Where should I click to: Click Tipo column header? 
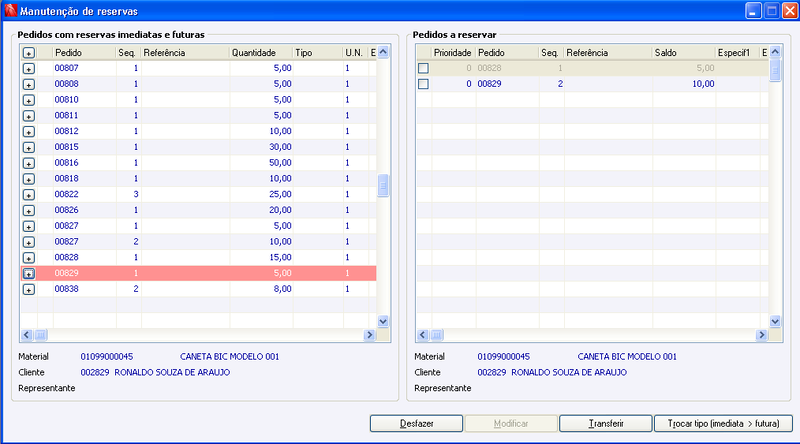point(318,53)
